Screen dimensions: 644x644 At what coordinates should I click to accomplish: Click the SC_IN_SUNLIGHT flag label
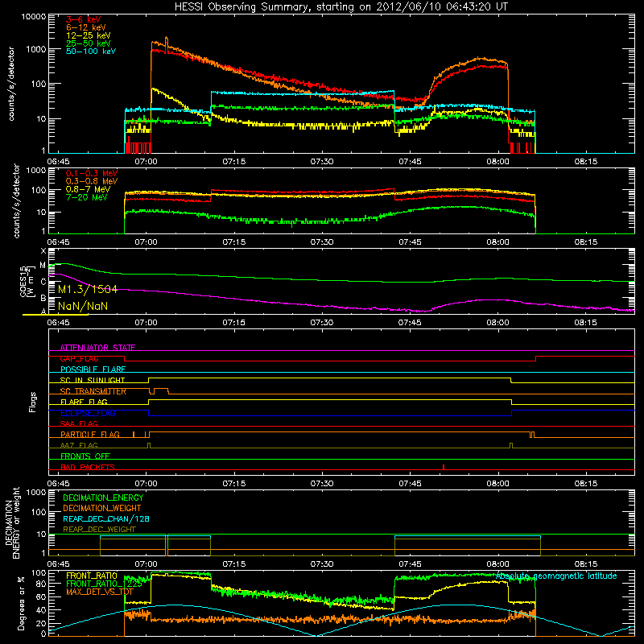click(x=93, y=380)
